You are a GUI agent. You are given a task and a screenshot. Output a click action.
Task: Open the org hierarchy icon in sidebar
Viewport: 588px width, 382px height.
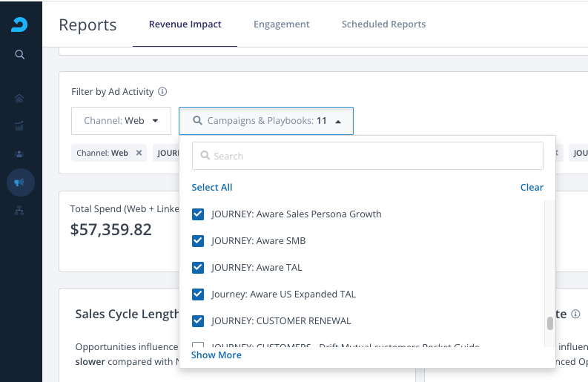[20, 210]
